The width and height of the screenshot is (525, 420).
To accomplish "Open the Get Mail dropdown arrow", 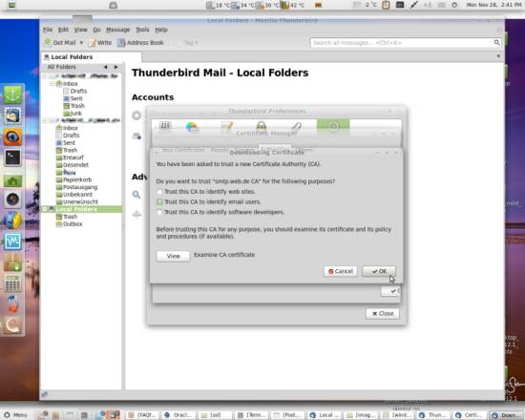I will (x=81, y=43).
